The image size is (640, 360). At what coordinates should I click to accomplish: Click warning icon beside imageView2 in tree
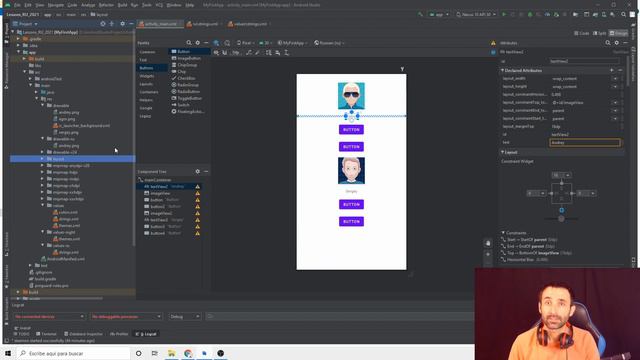tap(198, 213)
